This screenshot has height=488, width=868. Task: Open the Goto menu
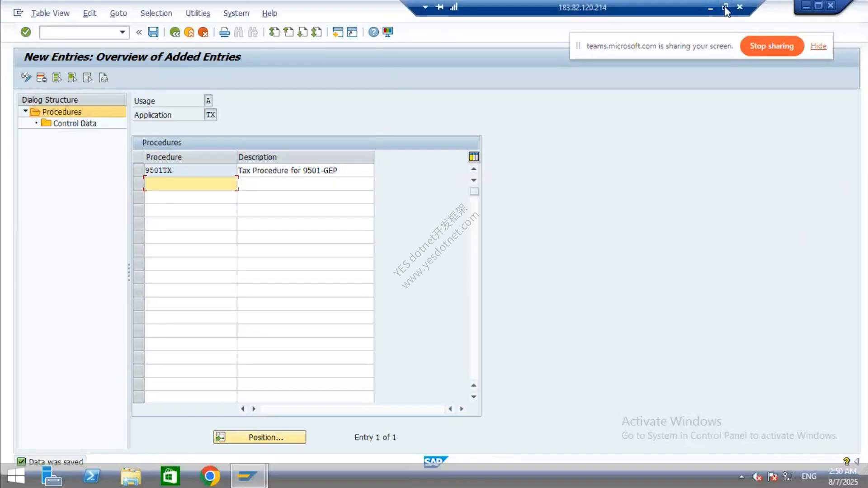click(118, 13)
